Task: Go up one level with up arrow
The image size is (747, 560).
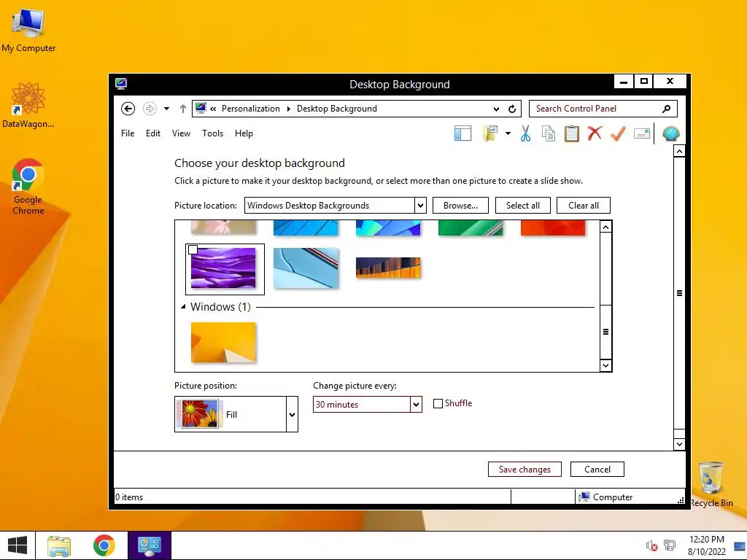Action: [182, 109]
